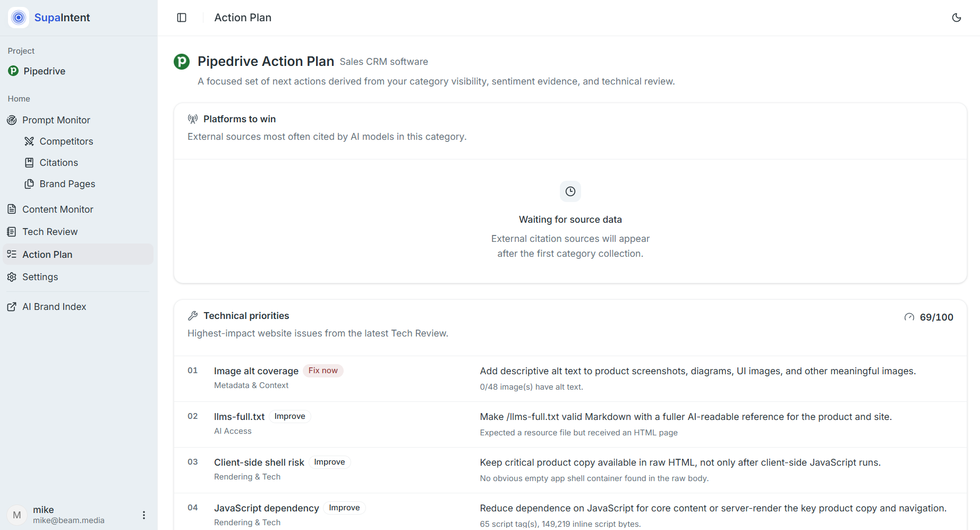The width and height of the screenshot is (980, 530).
Task: Click the Sales CRM software subtitle
Action: (384, 62)
